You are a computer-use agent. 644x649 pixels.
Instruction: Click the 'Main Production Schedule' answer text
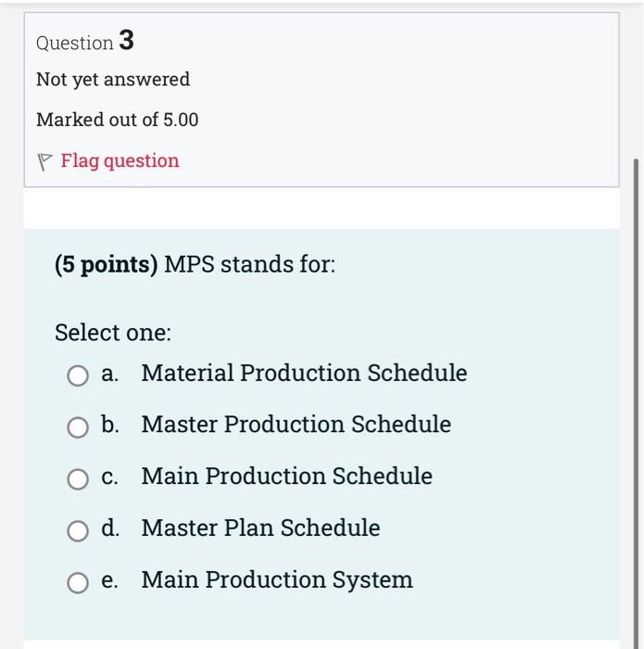(286, 477)
